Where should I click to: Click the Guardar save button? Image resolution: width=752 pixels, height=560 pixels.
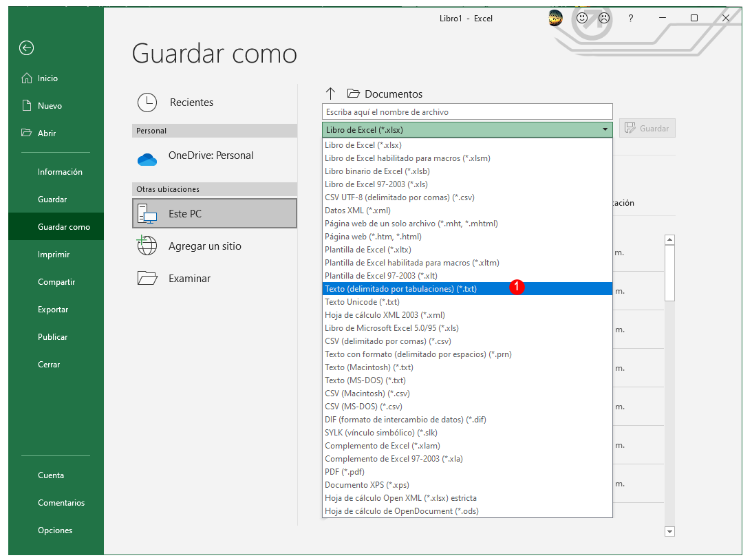click(647, 129)
